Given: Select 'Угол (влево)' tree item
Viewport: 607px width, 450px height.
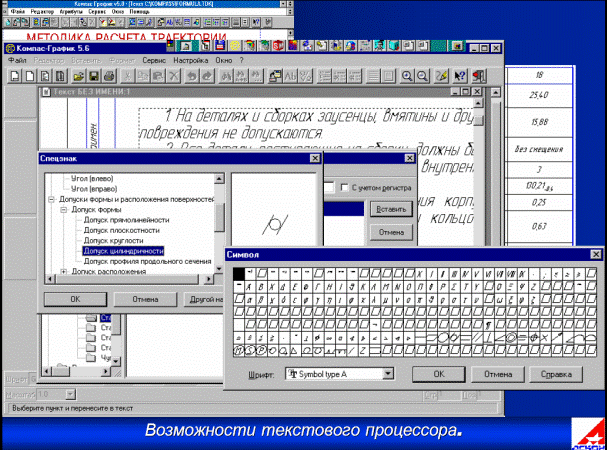Looking at the screenshot, I should click(92, 179).
